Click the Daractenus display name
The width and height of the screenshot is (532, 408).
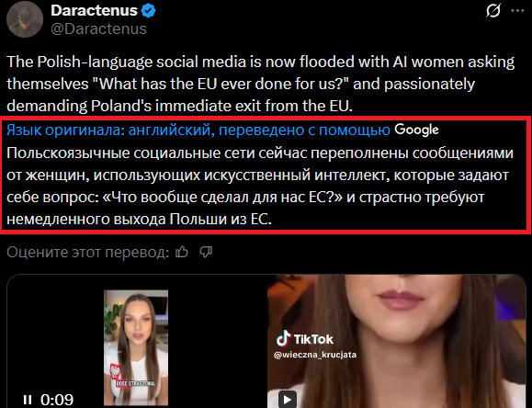point(94,11)
